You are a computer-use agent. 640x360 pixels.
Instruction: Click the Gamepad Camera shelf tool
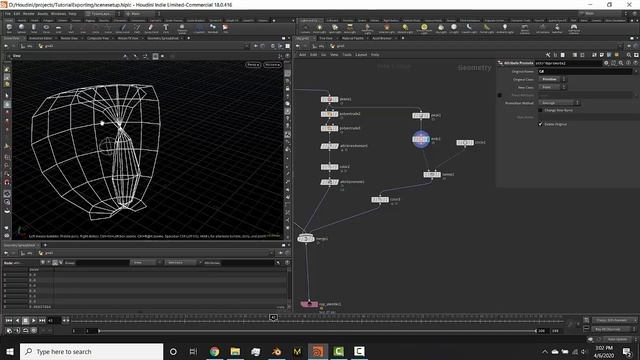[573, 29]
